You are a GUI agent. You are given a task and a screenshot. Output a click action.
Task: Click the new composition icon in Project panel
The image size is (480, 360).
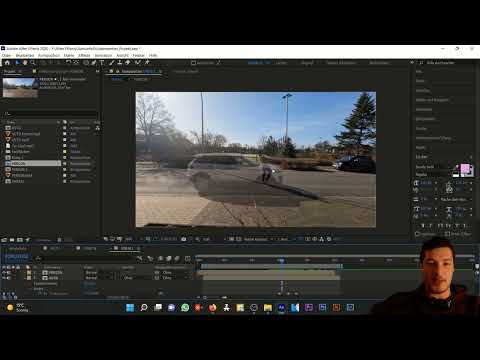coord(20,240)
